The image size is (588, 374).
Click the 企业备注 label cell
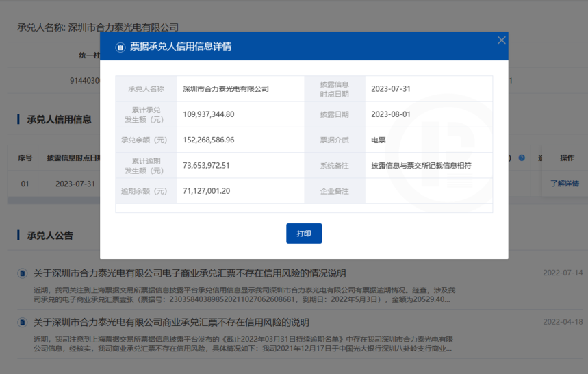[335, 191]
